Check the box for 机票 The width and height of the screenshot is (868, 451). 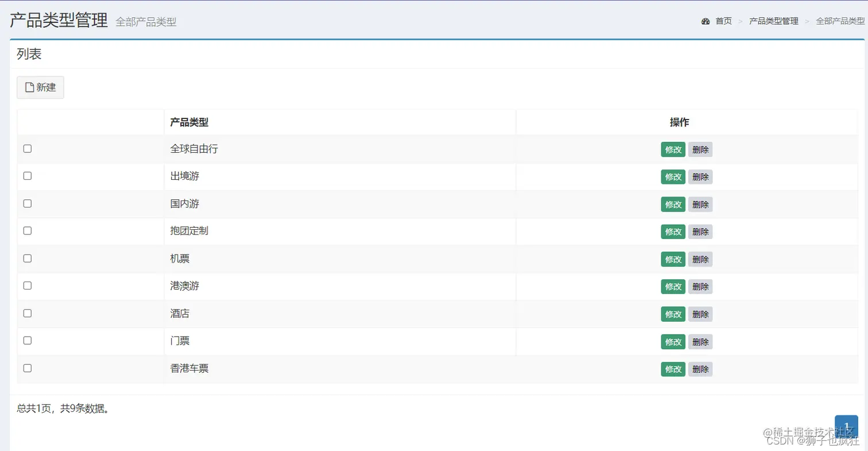pyautogui.click(x=28, y=259)
